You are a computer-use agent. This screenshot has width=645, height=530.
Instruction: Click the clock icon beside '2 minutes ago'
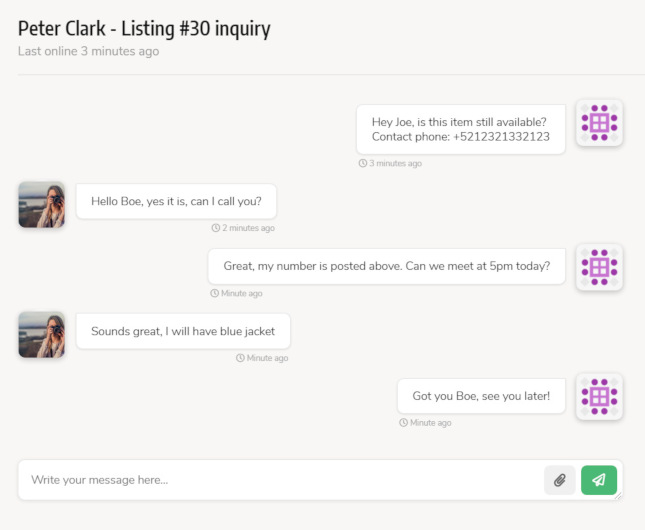point(216,228)
